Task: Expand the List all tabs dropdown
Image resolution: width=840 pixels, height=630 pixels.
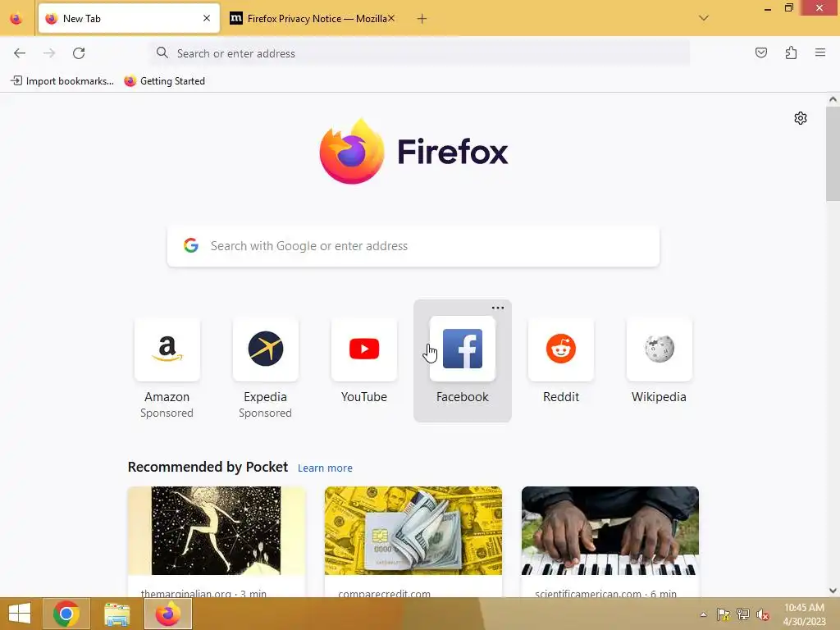Action: click(x=704, y=18)
